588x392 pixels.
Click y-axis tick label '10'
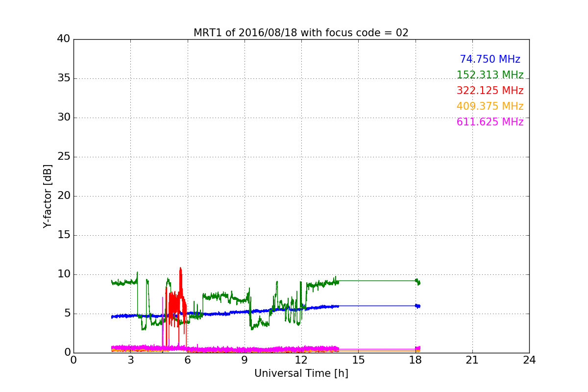tap(63, 274)
